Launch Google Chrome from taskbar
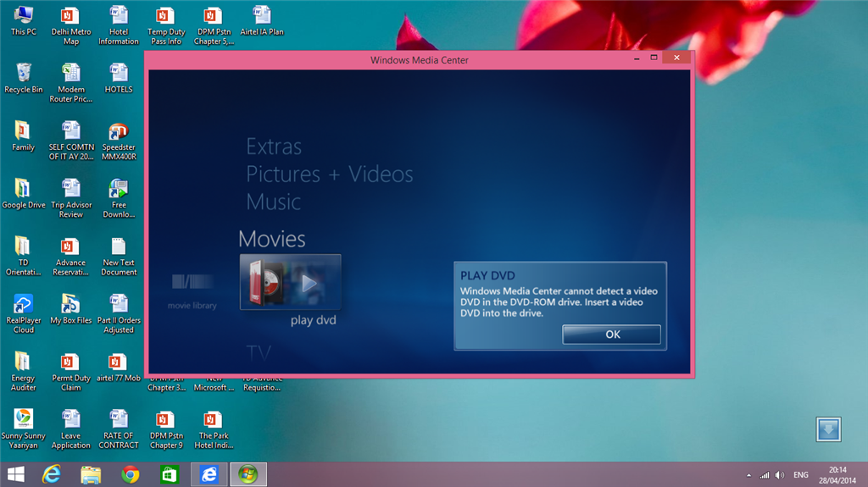 tap(130, 474)
